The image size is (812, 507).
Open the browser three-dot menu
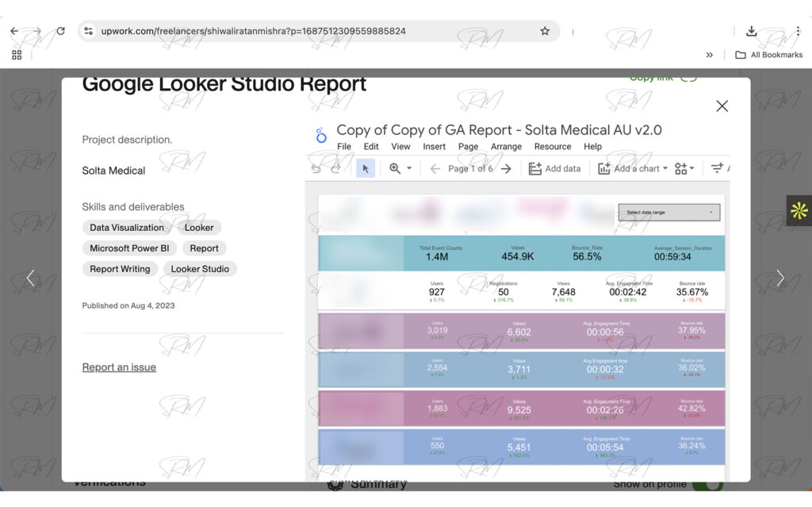tap(798, 31)
